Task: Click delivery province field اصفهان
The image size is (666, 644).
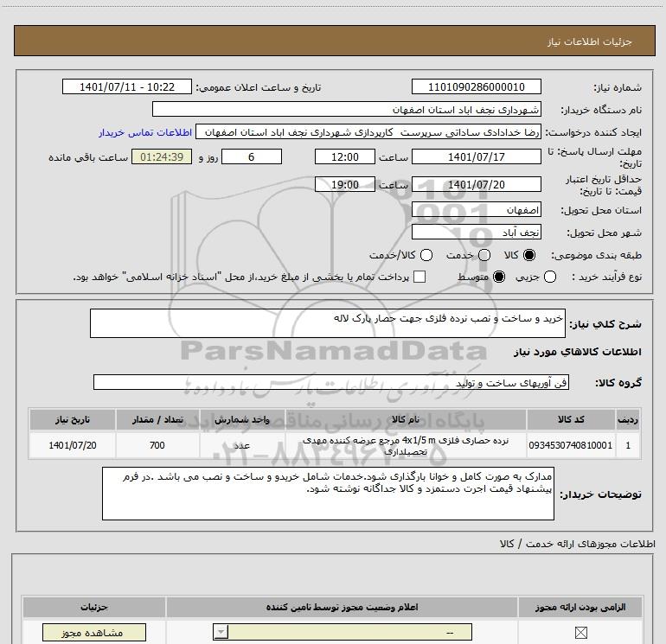Action: (476, 210)
